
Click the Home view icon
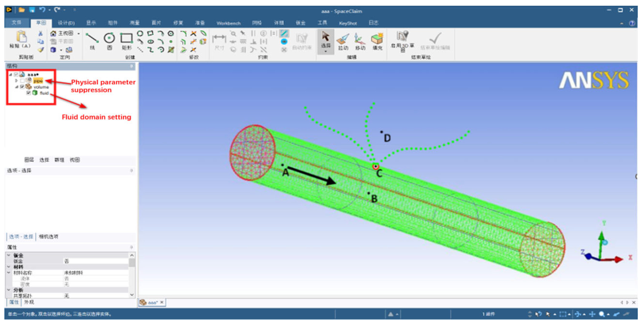[x=53, y=33]
